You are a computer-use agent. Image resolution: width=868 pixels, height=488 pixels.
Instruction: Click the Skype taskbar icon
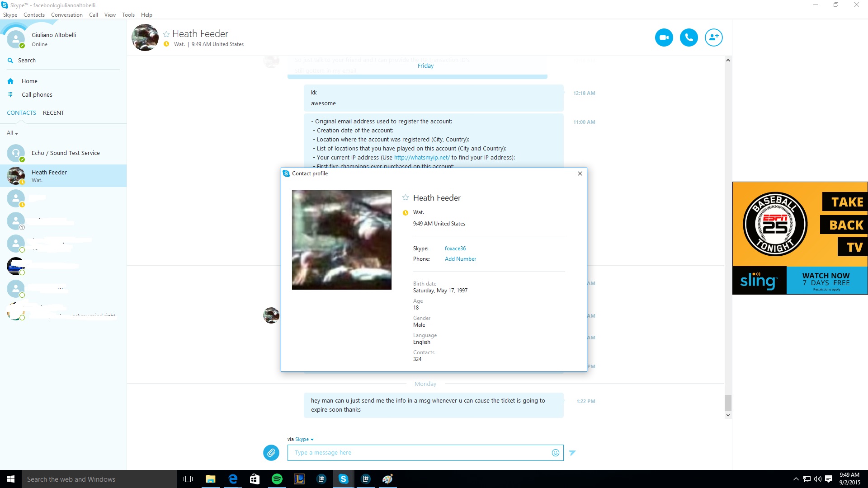344,479
